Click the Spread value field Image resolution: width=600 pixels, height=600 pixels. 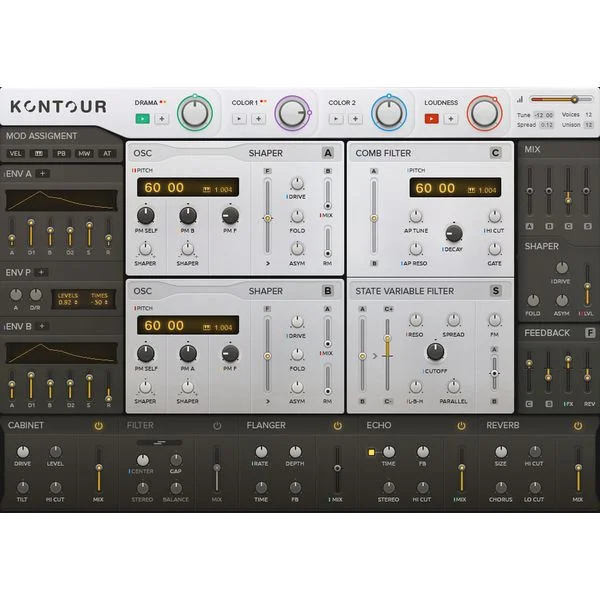pyautogui.click(x=546, y=125)
